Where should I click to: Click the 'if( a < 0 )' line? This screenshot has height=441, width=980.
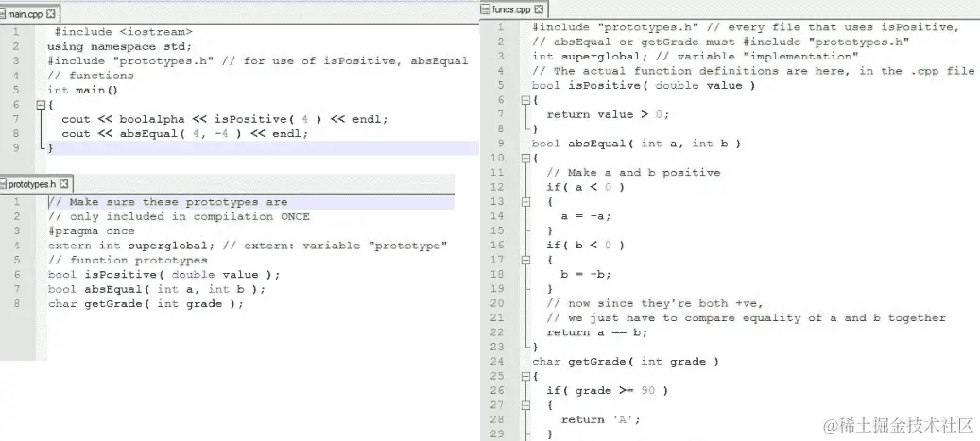click(586, 187)
